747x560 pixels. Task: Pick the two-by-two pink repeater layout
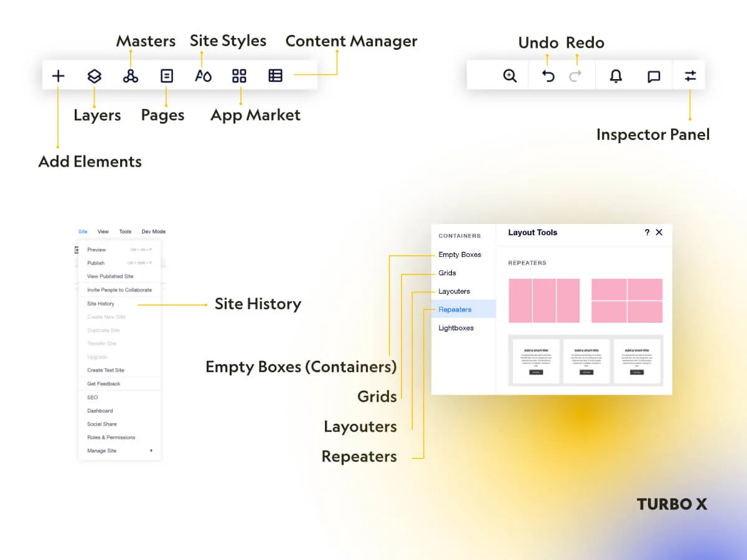click(x=627, y=301)
